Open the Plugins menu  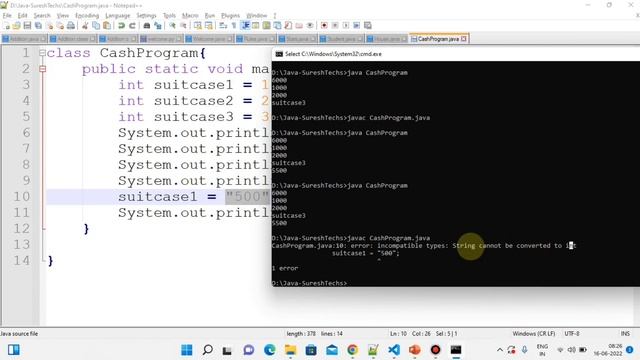231,16
